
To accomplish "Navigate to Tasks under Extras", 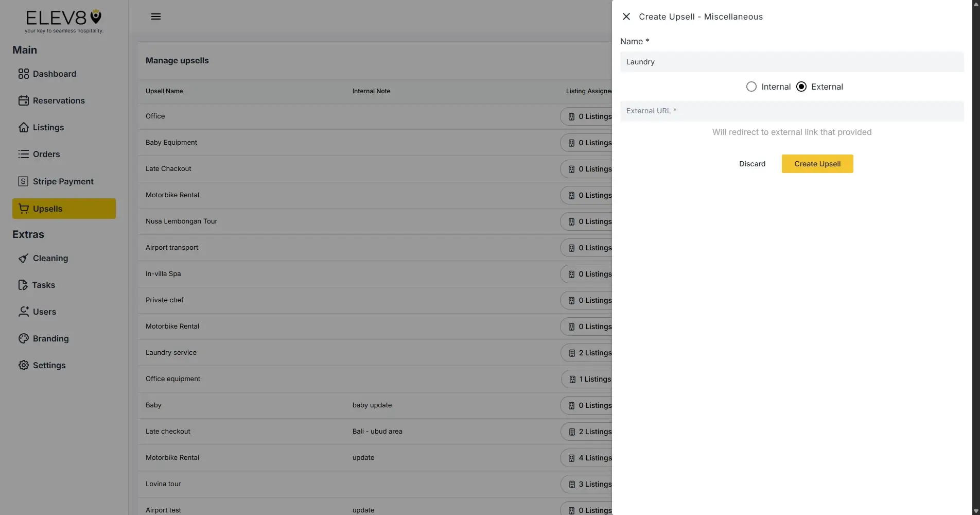I will 24,285.
